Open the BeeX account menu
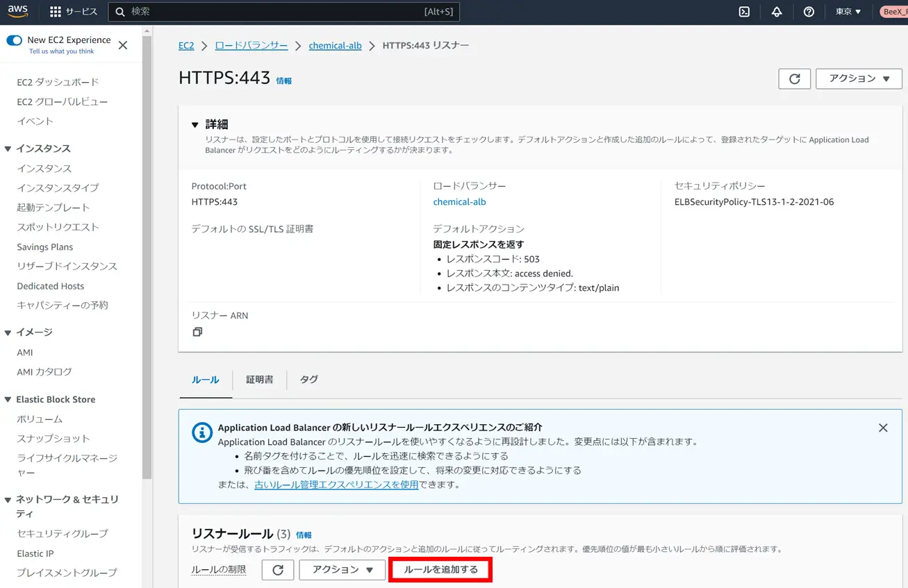 (x=893, y=12)
